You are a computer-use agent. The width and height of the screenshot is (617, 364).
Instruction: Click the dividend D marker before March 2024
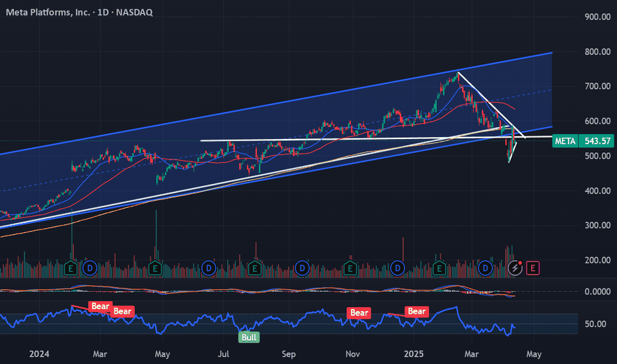[x=90, y=269]
